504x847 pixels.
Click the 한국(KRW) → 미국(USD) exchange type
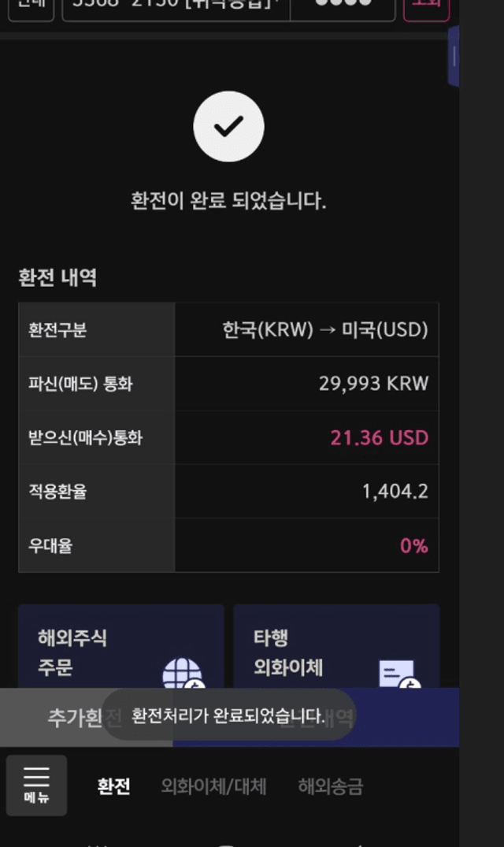(x=325, y=329)
